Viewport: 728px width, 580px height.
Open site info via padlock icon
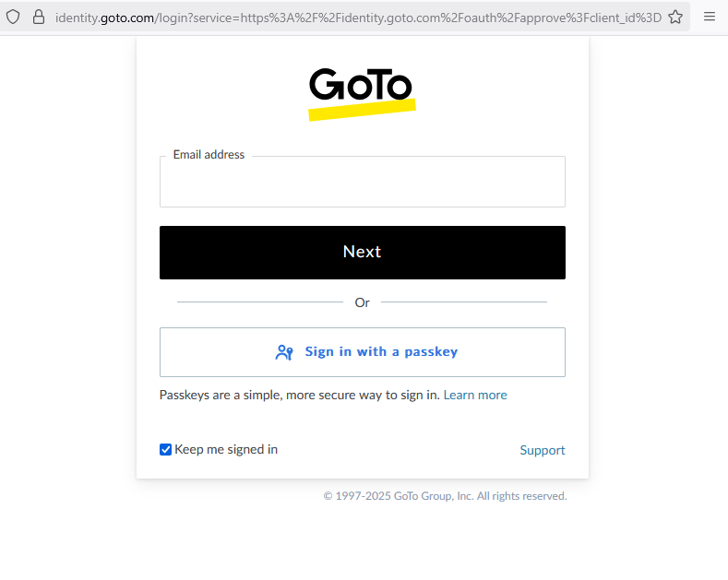coord(38,17)
